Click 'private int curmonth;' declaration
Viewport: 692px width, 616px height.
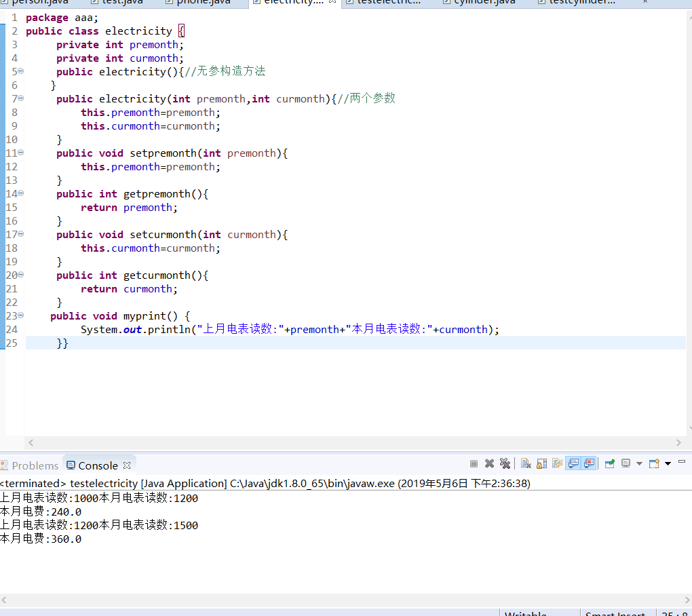pyautogui.click(x=119, y=58)
